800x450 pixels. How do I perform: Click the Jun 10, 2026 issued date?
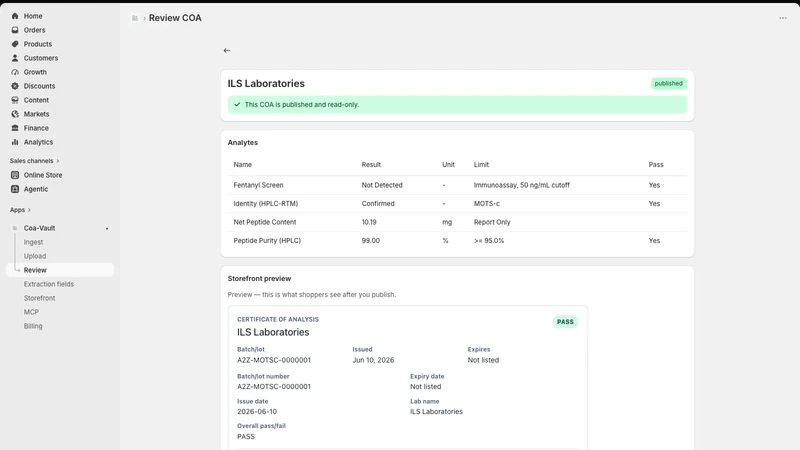point(373,360)
